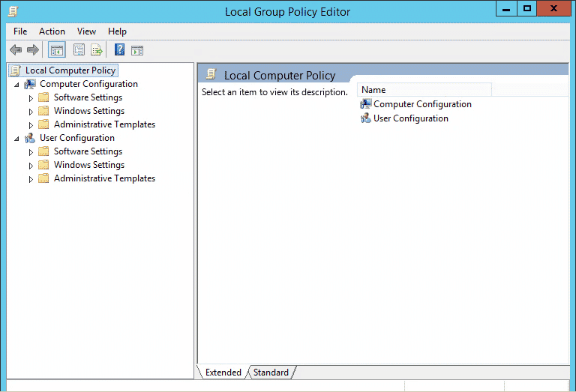Viewport: 576px width, 392px height.
Task: Click folder icon of Windows Settings under Computer Configuration
Action: tap(43, 111)
